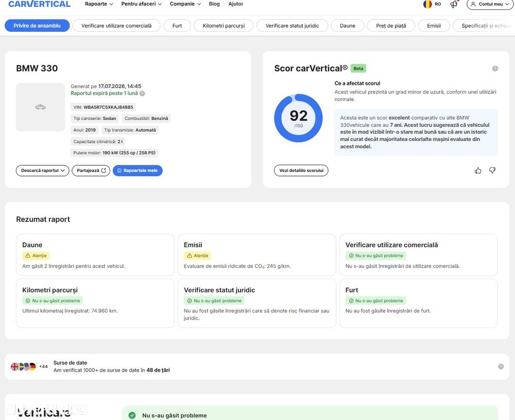Click the 92/100 score ring

[298, 118]
